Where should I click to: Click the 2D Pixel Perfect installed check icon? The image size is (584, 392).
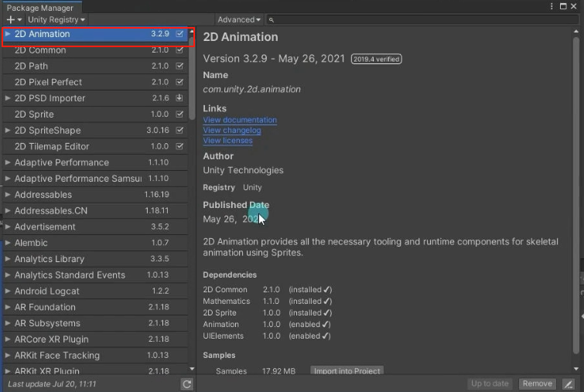(x=179, y=82)
